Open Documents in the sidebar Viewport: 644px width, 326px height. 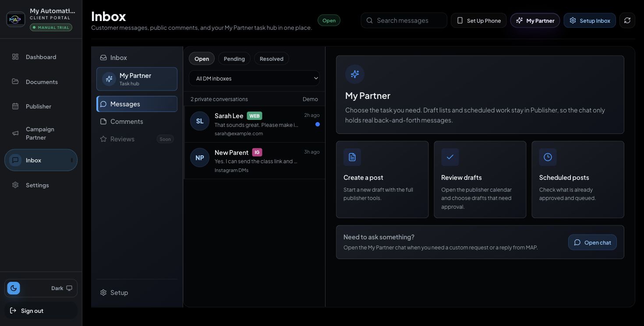click(x=41, y=82)
